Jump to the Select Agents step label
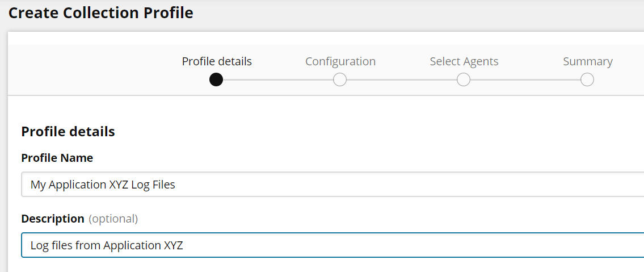 (x=464, y=61)
